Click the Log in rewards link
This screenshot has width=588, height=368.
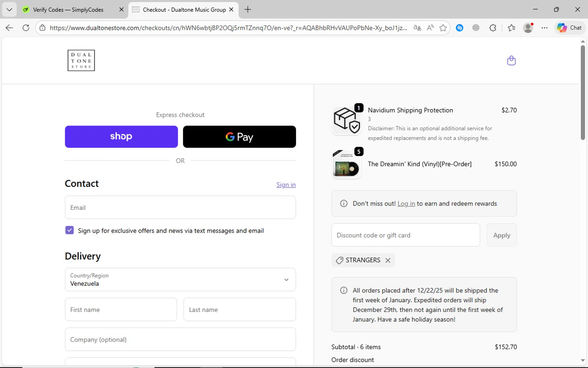coord(406,204)
